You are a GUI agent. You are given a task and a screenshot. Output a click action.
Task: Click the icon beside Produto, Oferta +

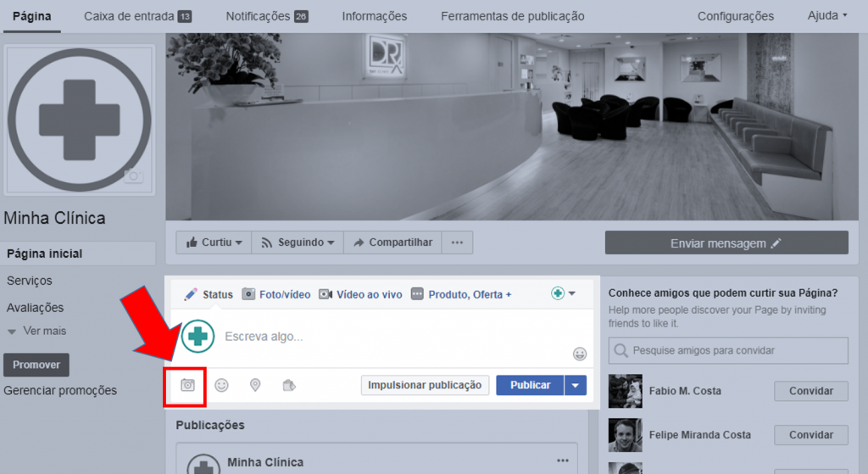click(417, 294)
